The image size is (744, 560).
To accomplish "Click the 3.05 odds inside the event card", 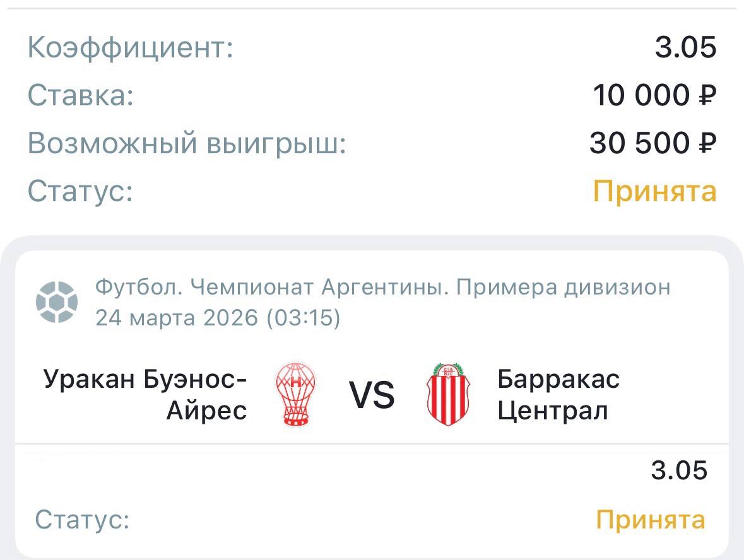I will [x=679, y=470].
